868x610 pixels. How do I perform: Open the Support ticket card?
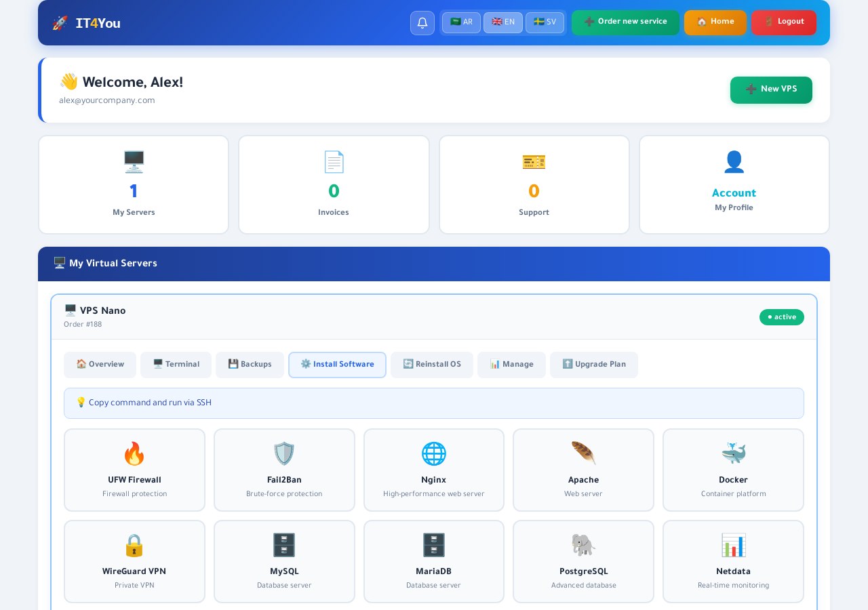534,185
